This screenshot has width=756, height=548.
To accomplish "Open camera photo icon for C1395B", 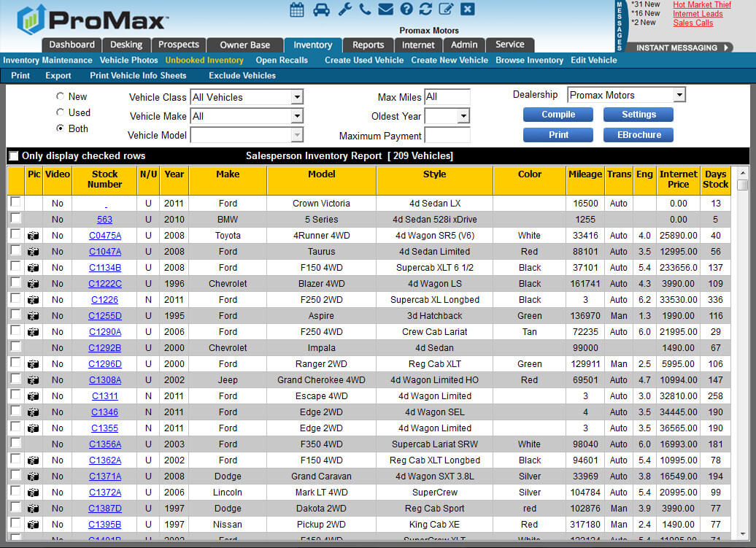I will tap(33, 525).
